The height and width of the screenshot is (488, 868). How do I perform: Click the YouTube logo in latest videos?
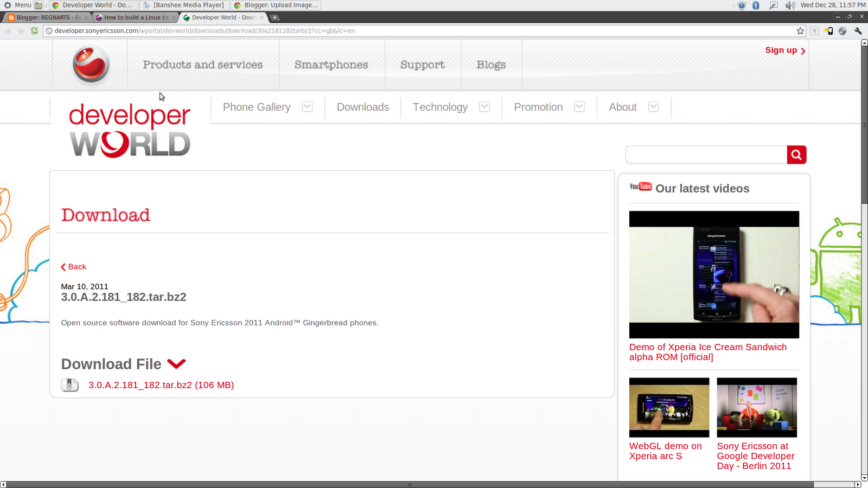pos(641,187)
